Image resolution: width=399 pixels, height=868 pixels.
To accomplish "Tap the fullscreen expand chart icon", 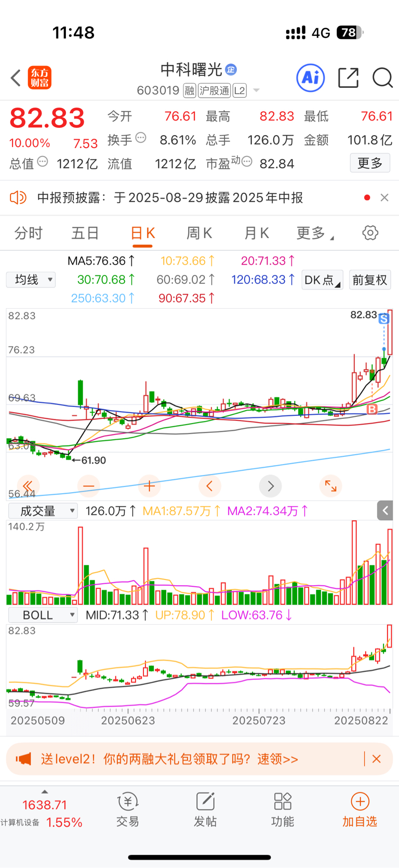I will click(x=331, y=486).
